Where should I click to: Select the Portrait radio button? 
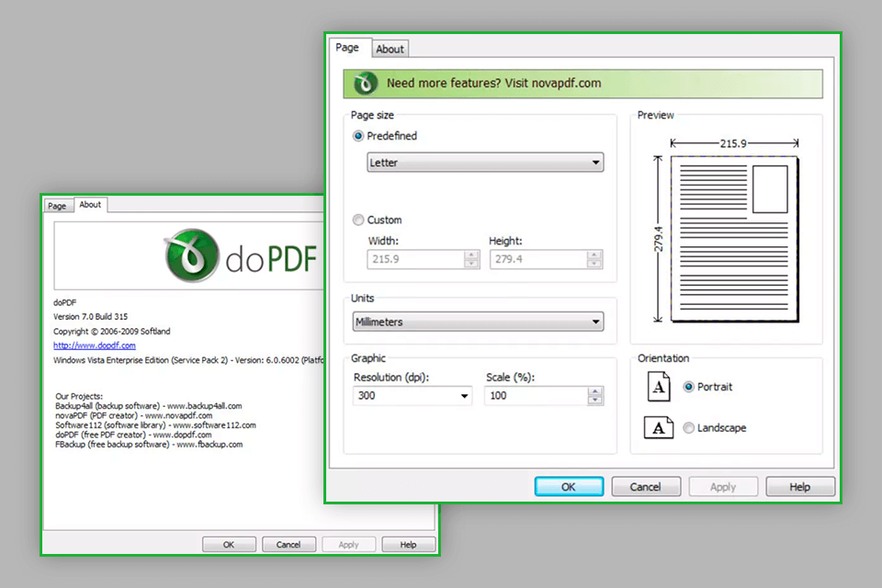[688, 387]
